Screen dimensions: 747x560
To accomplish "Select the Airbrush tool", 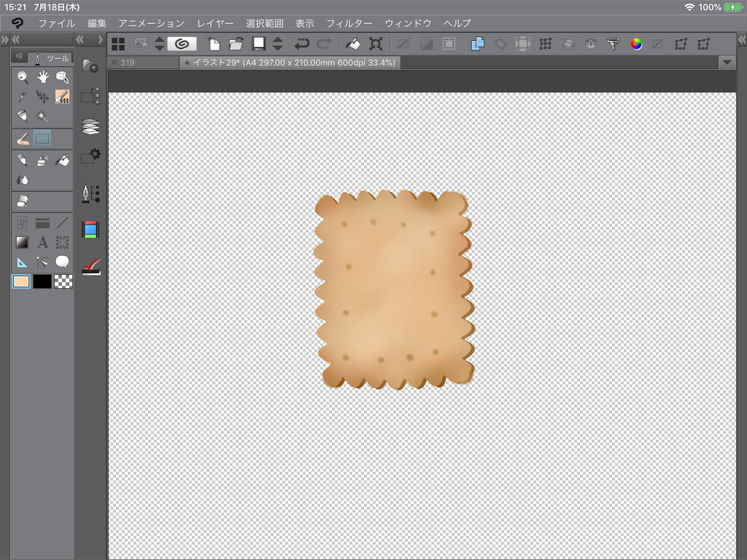I will tap(42, 160).
